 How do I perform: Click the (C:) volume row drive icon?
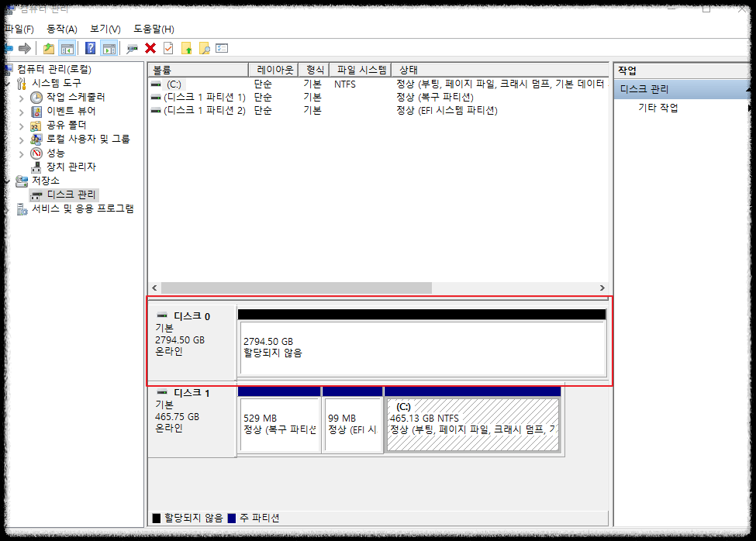point(156,84)
